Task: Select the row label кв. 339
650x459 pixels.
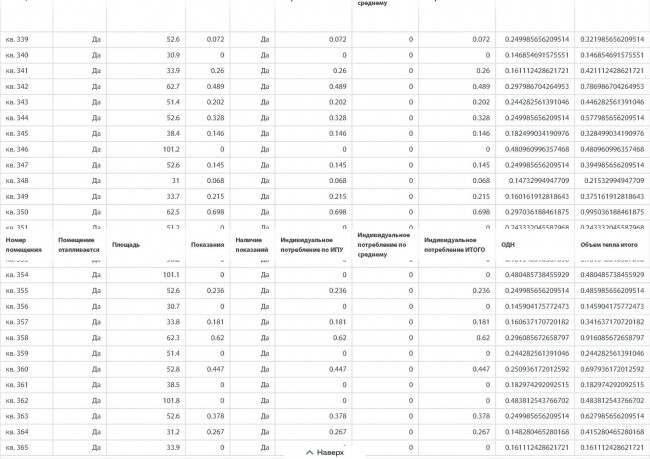Action: [x=17, y=39]
